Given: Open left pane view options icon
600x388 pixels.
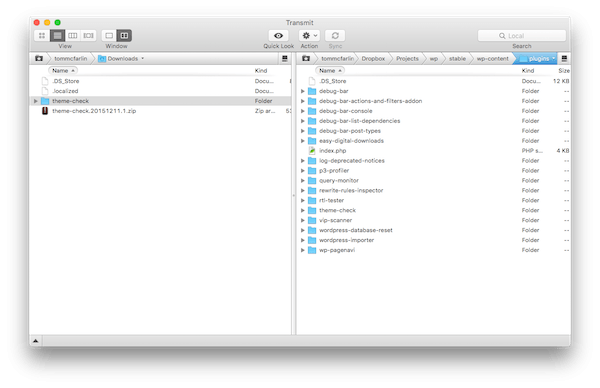Looking at the screenshot, I should (285, 59).
